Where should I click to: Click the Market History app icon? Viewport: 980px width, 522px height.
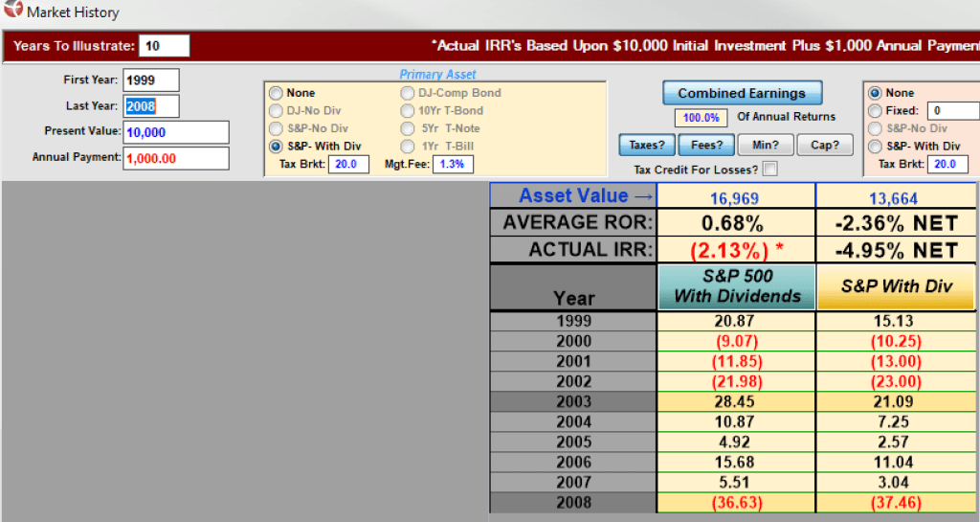pyautogui.click(x=13, y=10)
